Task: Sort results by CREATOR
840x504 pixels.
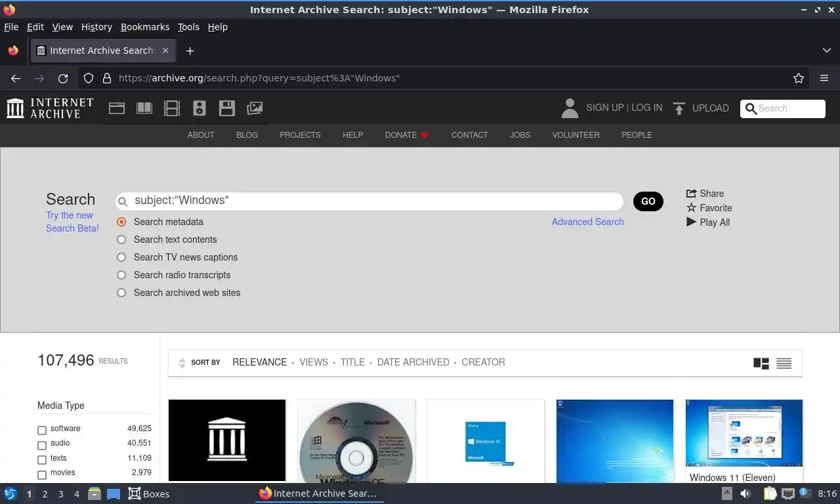Action: [x=483, y=362]
